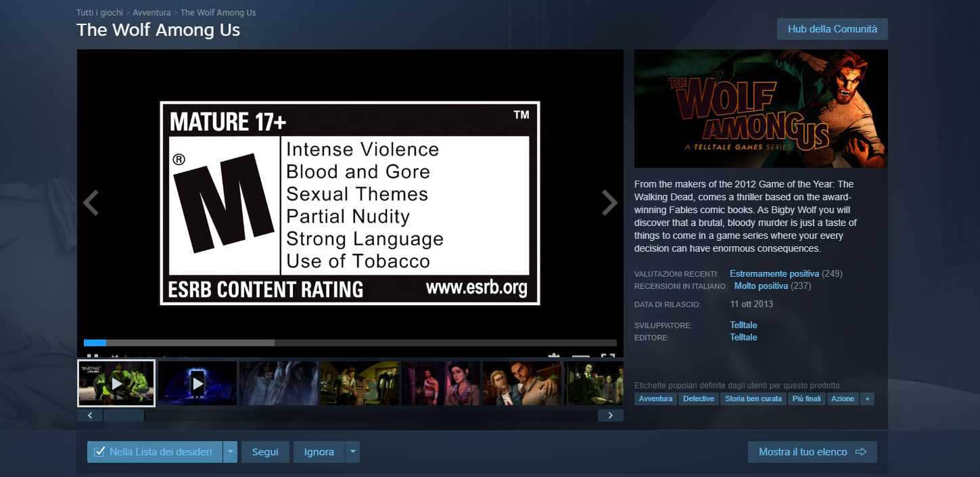Expand Ignora options dropdown arrow
Screen dimensions: 980x477
click(352, 452)
